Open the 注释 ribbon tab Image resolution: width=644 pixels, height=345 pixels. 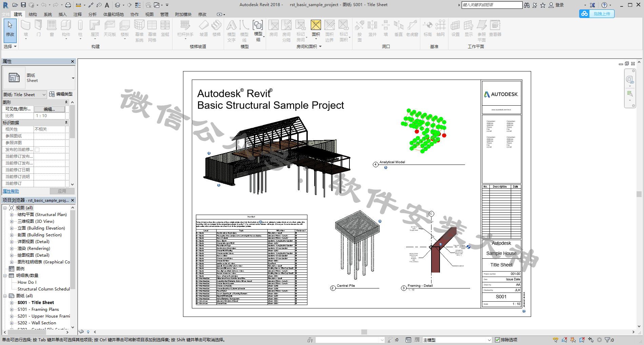78,14
